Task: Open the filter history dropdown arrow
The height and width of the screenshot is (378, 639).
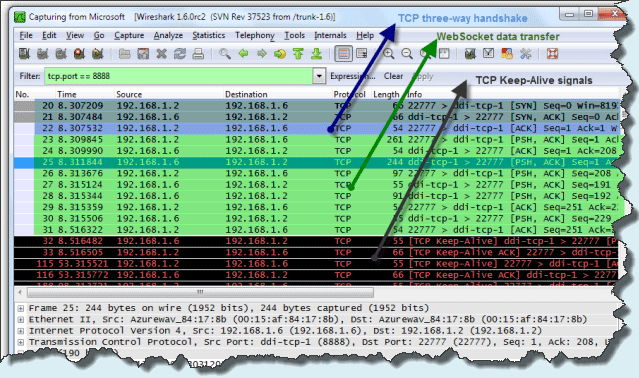Action: click(x=320, y=76)
